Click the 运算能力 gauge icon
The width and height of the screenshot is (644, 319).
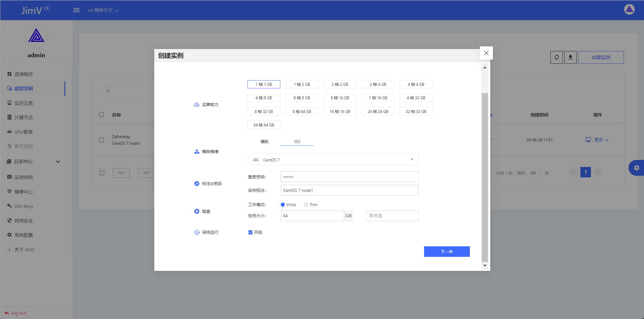197,104
